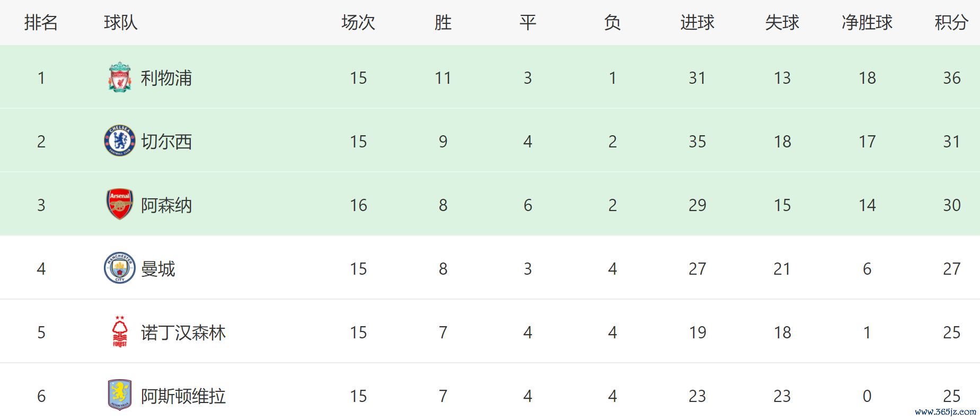Click the 进球 column header
Image resolution: width=980 pixels, height=420 pixels.
(x=698, y=22)
